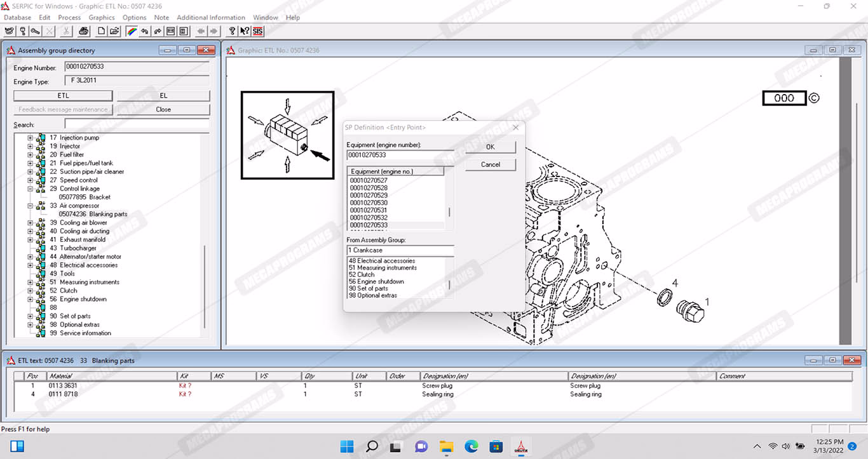The width and height of the screenshot is (868, 459).
Task: Click the node icon beside 43 Turbocharger
Action: (41, 248)
